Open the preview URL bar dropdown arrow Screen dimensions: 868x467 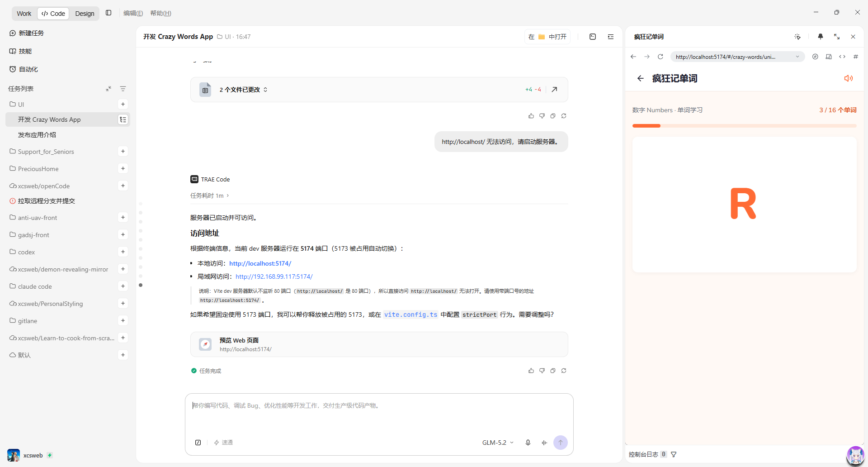tap(797, 57)
